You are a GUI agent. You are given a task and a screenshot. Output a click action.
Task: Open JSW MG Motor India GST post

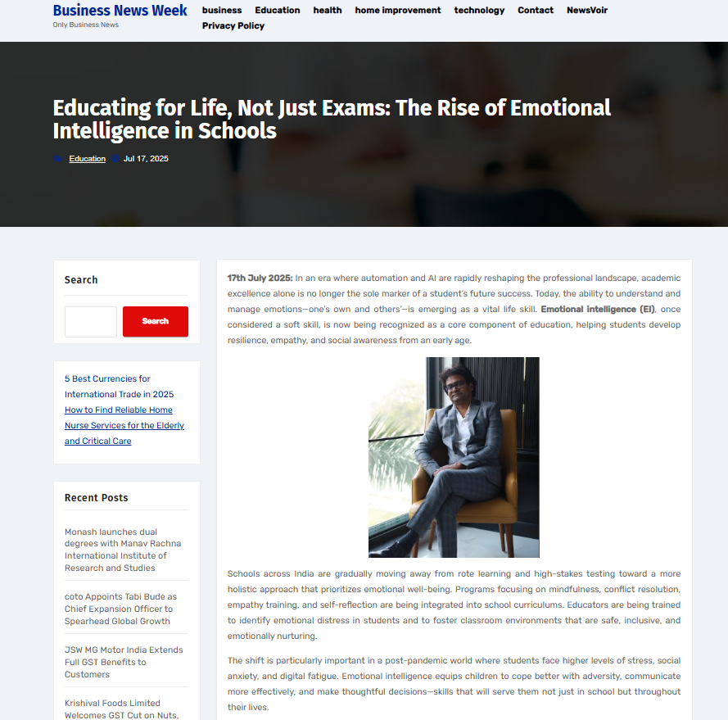tap(124, 662)
